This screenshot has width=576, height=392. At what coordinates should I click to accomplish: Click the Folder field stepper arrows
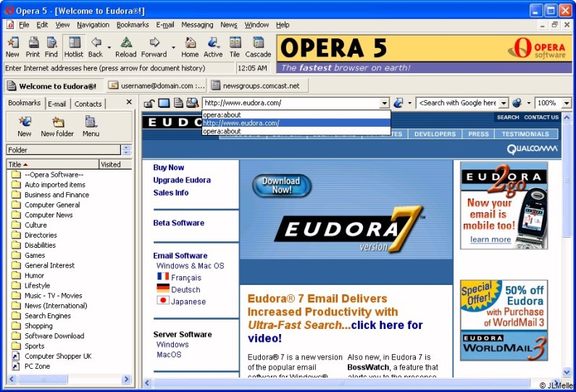click(126, 150)
